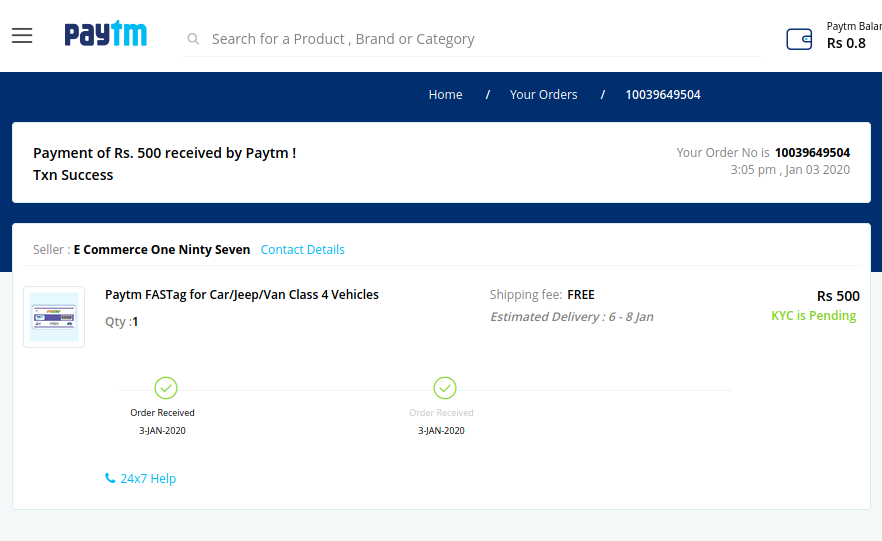
Task: Open the hamburger menu icon
Action: pos(22,35)
